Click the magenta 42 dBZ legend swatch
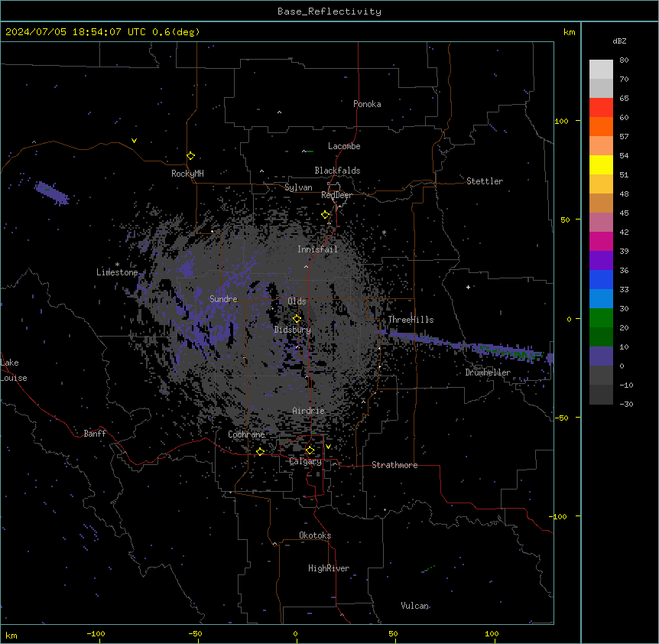This screenshot has width=659, height=644. [601, 241]
